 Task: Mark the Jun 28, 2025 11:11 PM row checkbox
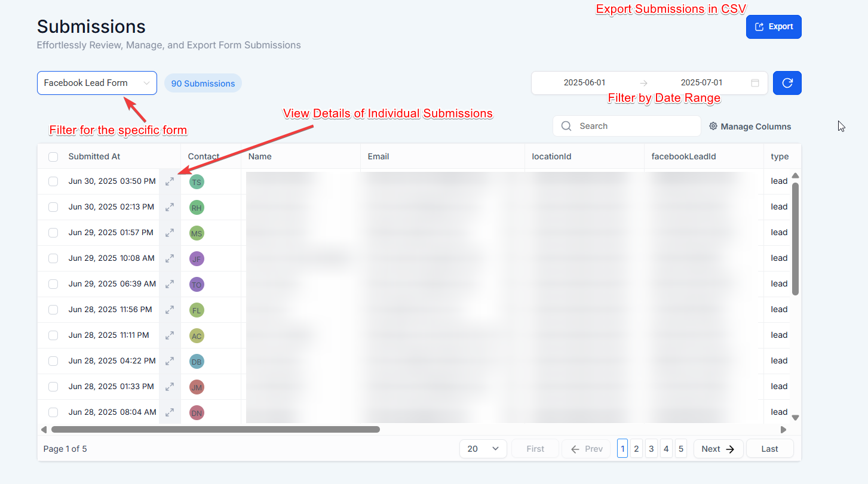pyautogui.click(x=53, y=335)
